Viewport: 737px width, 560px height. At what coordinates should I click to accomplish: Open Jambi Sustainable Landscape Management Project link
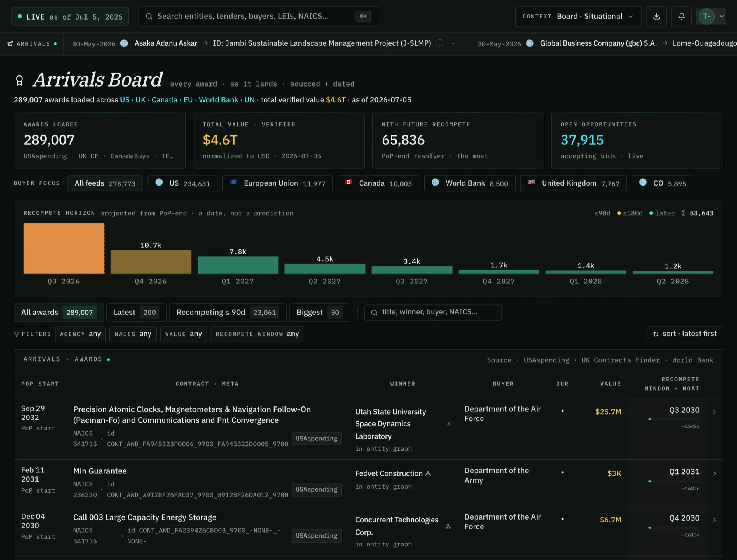pyautogui.click(x=322, y=43)
